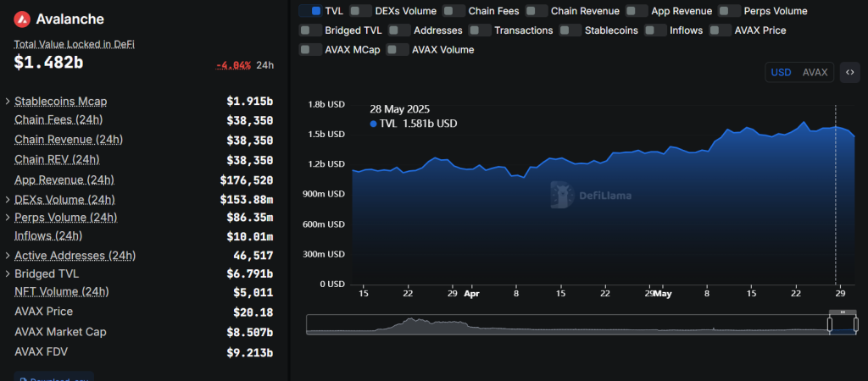Switch chart denomination to AVAX

815,73
